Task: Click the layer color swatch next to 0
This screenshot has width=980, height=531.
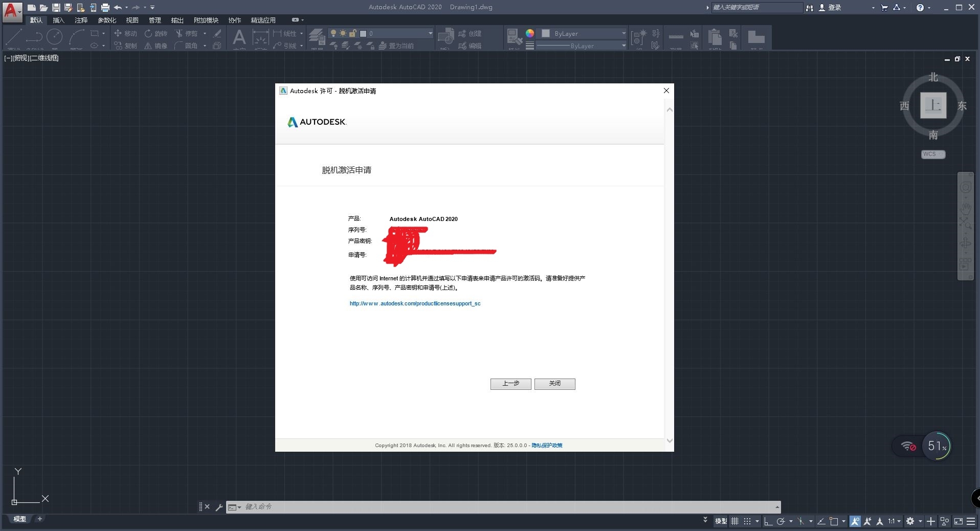Action: coord(363,33)
